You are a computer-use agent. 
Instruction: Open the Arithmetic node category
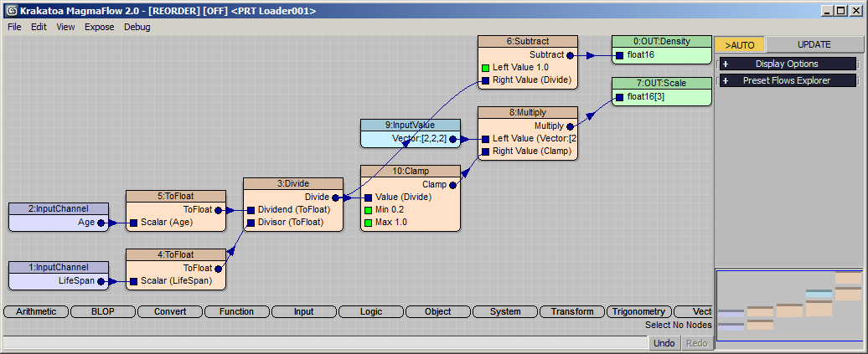[x=36, y=312]
